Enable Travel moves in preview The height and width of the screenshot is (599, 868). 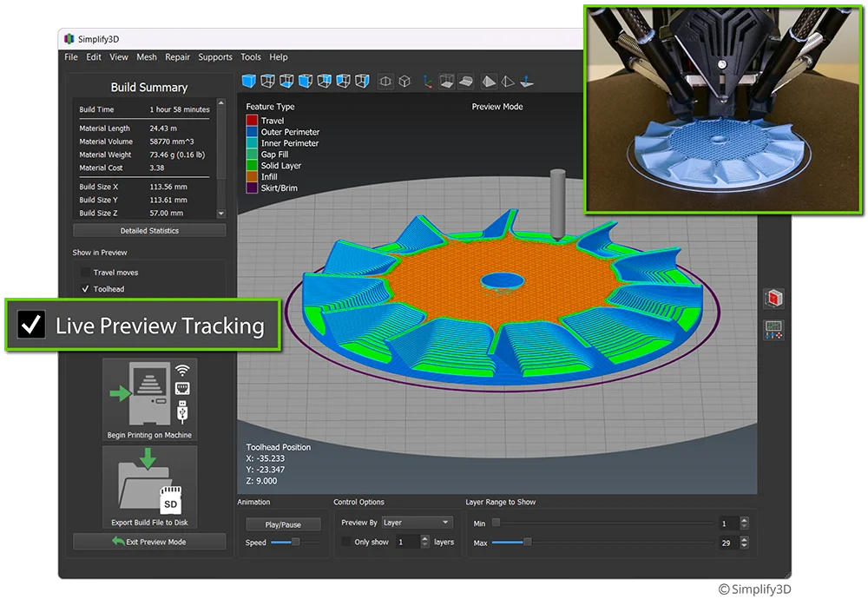[x=86, y=273]
